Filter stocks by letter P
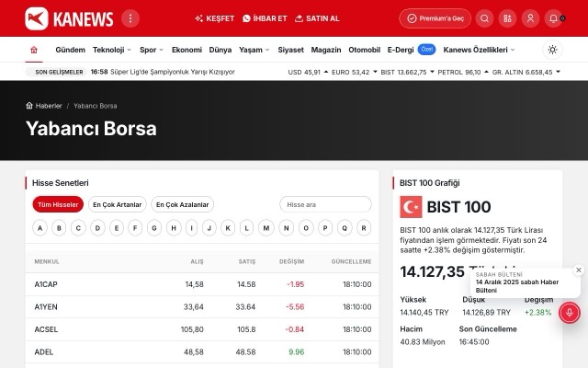This screenshot has width=588, height=368. coord(325,228)
